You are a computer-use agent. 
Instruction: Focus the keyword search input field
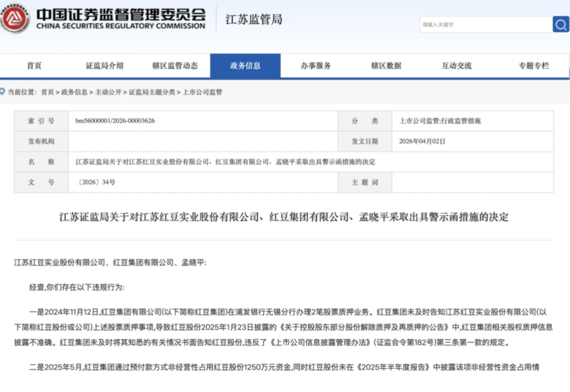[486, 24]
